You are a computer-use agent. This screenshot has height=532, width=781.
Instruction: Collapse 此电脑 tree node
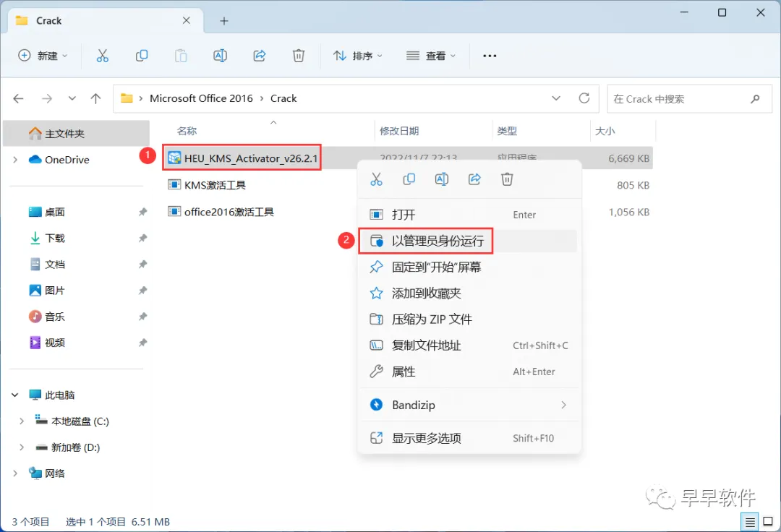pyautogui.click(x=15, y=395)
